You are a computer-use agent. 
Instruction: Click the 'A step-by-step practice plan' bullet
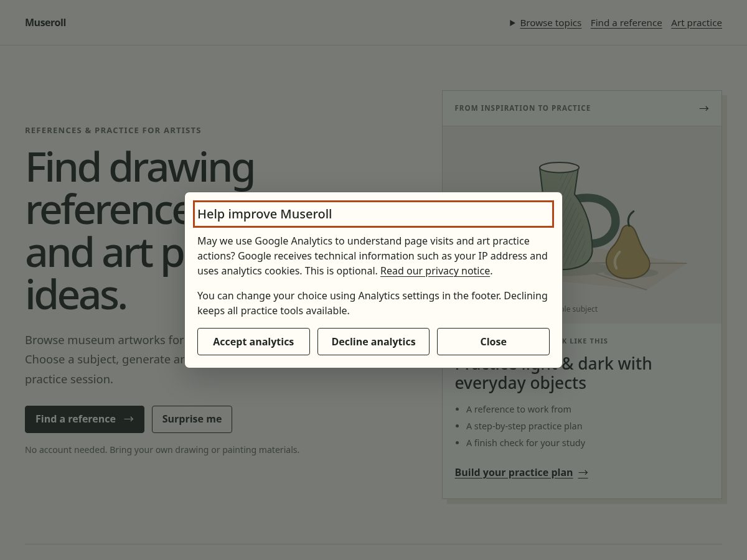(524, 426)
